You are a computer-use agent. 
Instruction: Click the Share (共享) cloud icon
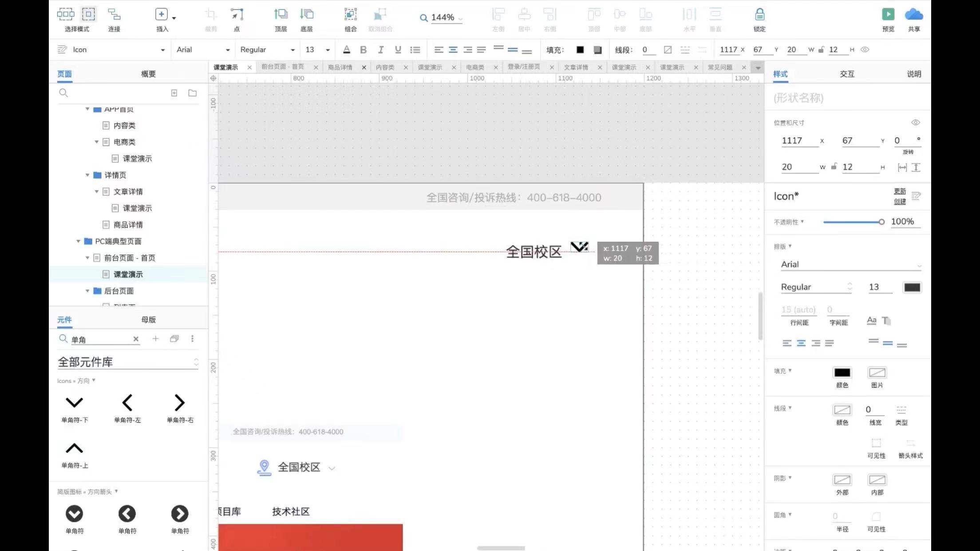coord(913,14)
